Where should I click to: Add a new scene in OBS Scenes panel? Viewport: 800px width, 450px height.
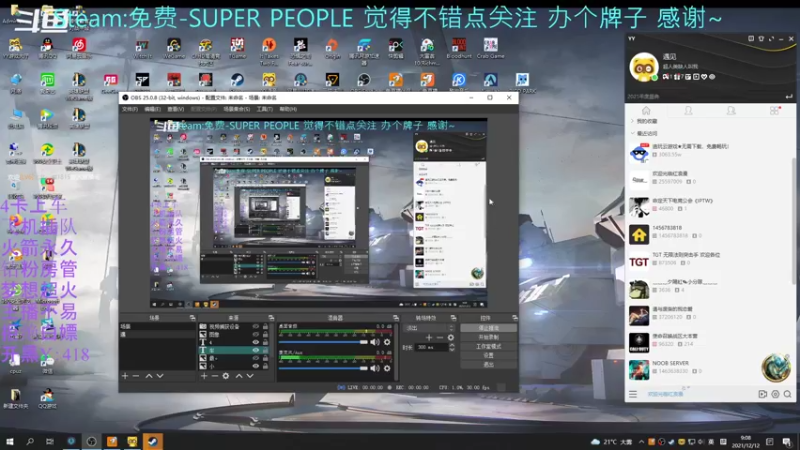[x=125, y=376]
